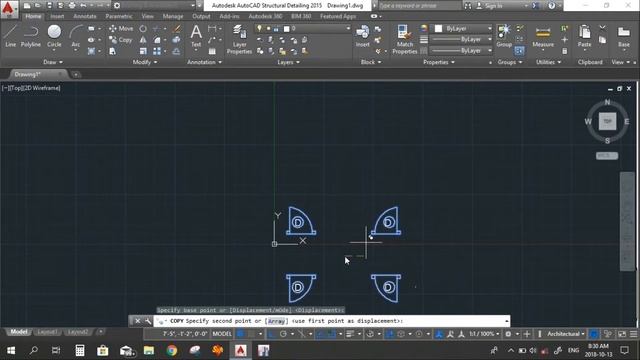This screenshot has width=640, height=360.
Task: Expand the Layers panel
Action: (288, 62)
